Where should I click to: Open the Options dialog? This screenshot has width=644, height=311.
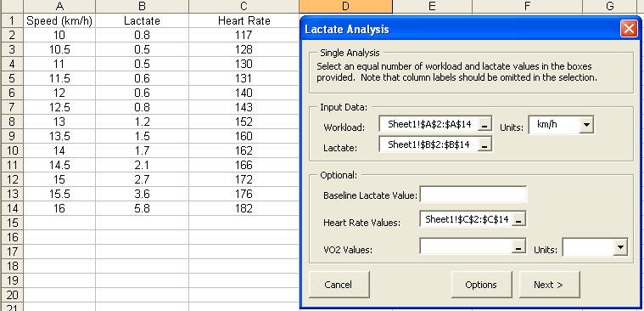point(481,285)
